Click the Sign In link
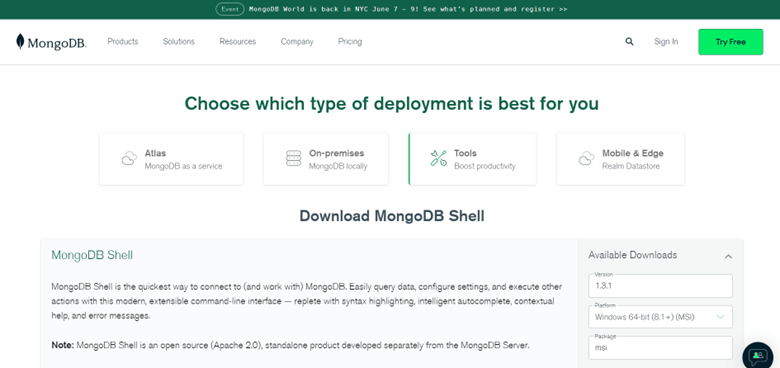780x368 pixels. pos(666,42)
